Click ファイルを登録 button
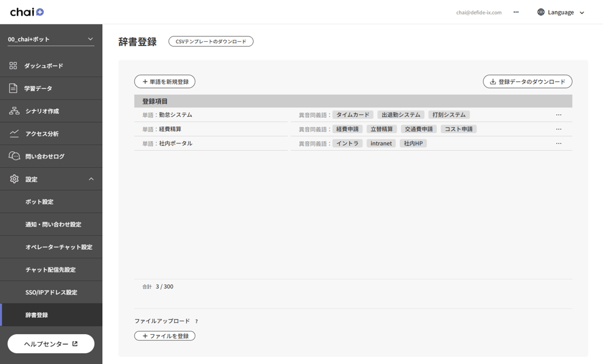603x364 pixels. [x=165, y=336]
